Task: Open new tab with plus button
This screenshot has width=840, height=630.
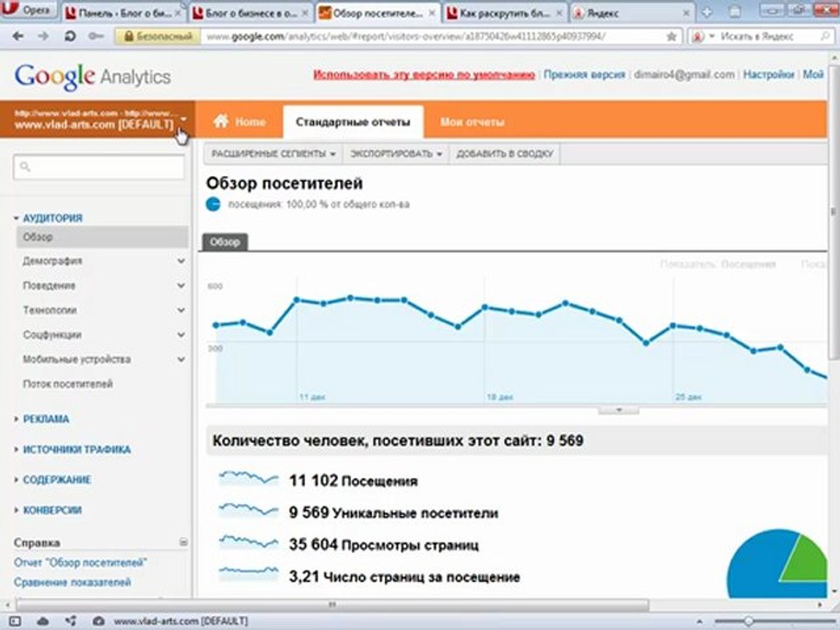Action: pyautogui.click(x=707, y=11)
